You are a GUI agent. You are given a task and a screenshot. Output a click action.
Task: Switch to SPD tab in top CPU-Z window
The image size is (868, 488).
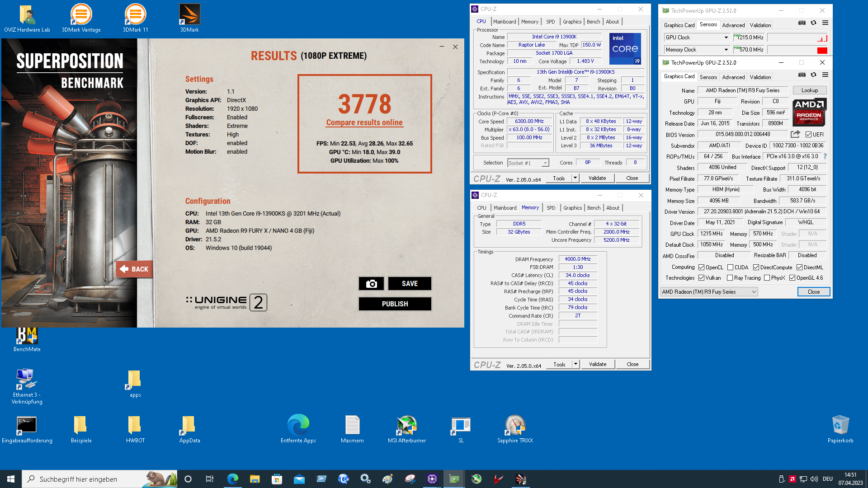pos(550,22)
